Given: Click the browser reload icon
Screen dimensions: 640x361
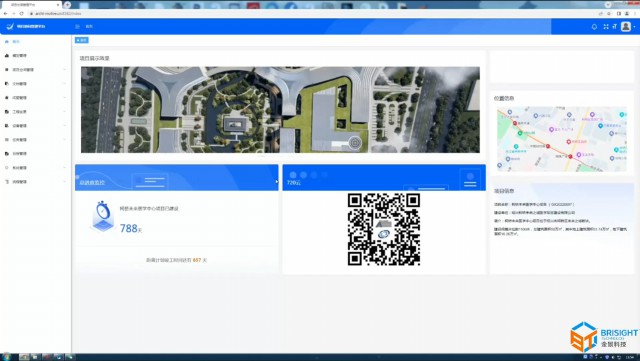Looking at the screenshot, I should click(x=22, y=13).
